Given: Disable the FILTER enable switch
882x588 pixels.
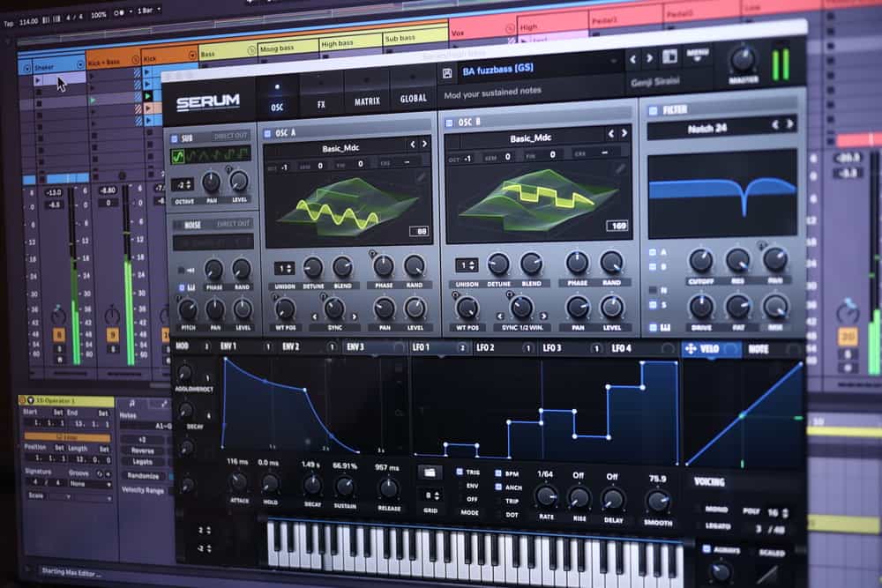Looking at the screenshot, I should (653, 110).
